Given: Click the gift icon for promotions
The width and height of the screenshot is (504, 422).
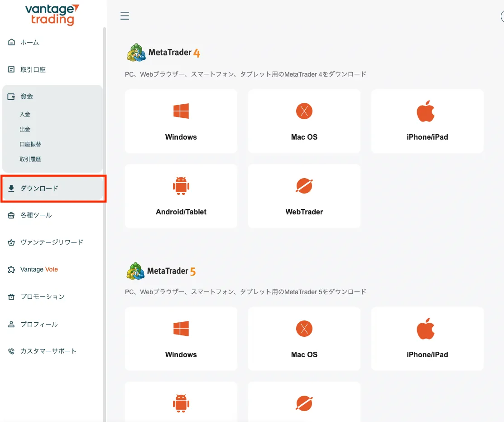Looking at the screenshot, I should [x=11, y=296].
